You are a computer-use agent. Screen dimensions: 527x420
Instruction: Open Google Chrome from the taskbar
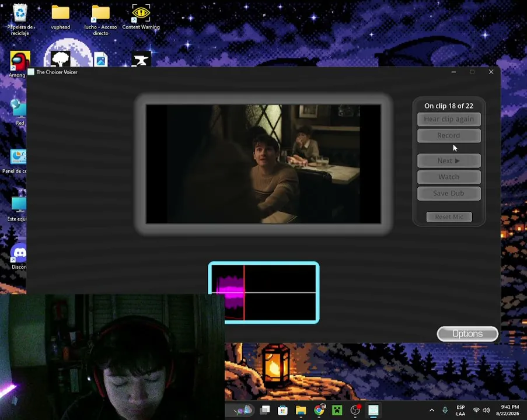319,410
